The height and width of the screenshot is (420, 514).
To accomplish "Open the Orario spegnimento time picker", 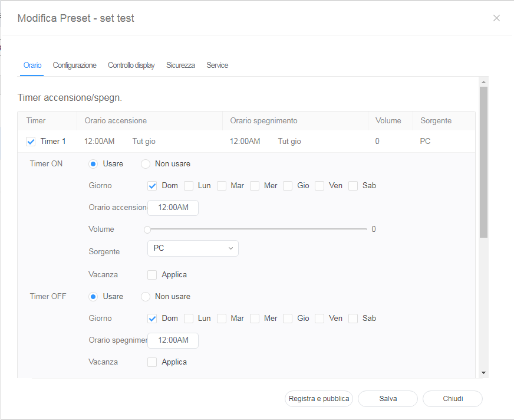I will (x=173, y=340).
